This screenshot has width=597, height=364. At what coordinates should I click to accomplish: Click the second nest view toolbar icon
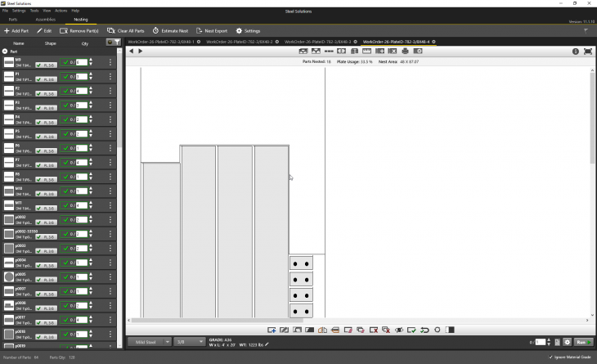[x=316, y=51]
